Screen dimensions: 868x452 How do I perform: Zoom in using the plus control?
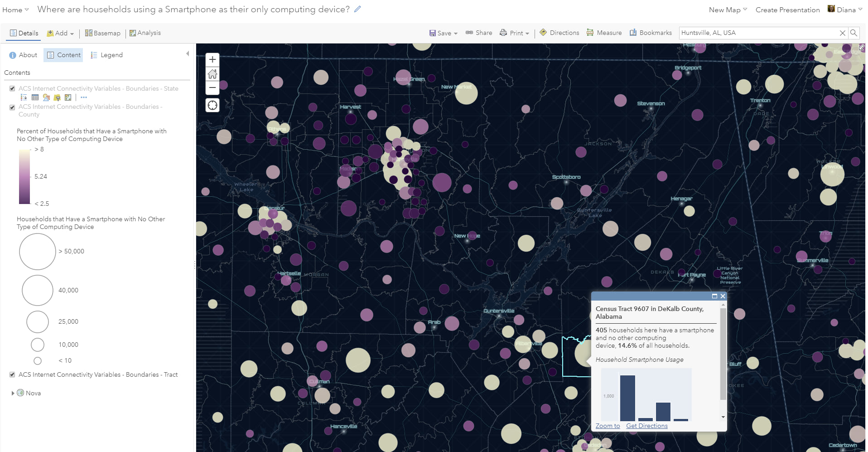[212, 59]
